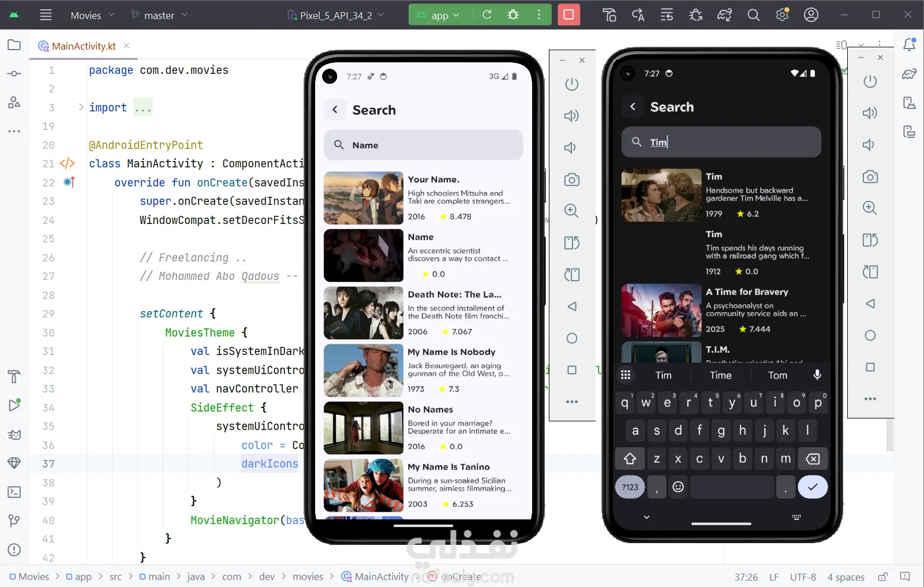This screenshot has height=587, width=924.
Task: Click the Apply Code Changes icon
Action: (x=667, y=15)
